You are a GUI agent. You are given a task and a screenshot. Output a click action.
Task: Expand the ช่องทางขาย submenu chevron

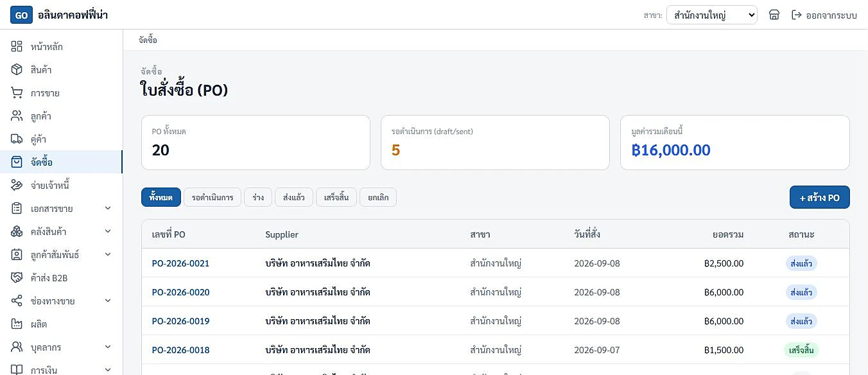click(108, 301)
